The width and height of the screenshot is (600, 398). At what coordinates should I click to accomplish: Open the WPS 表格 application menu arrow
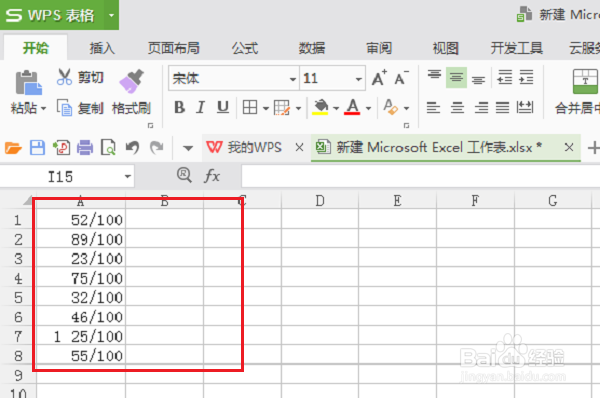coord(111,15)
